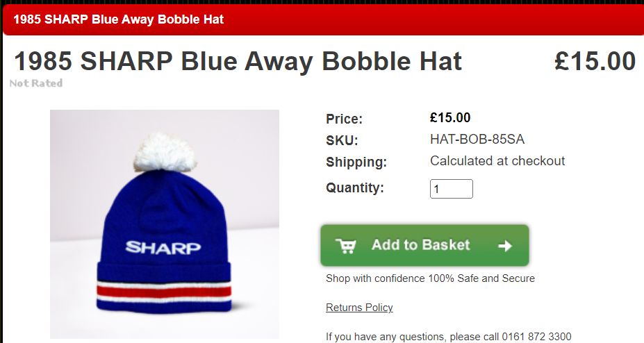Open the Returns Policy link

coord(359,308)
